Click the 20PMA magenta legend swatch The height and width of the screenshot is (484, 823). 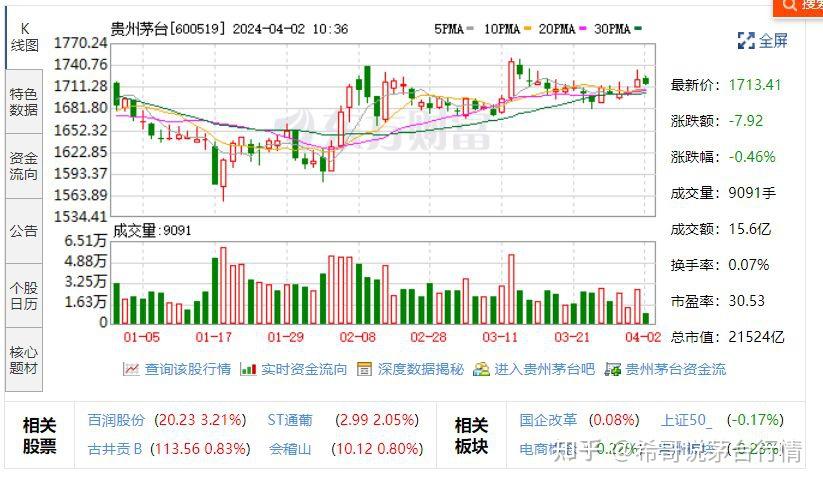point(583,28)
